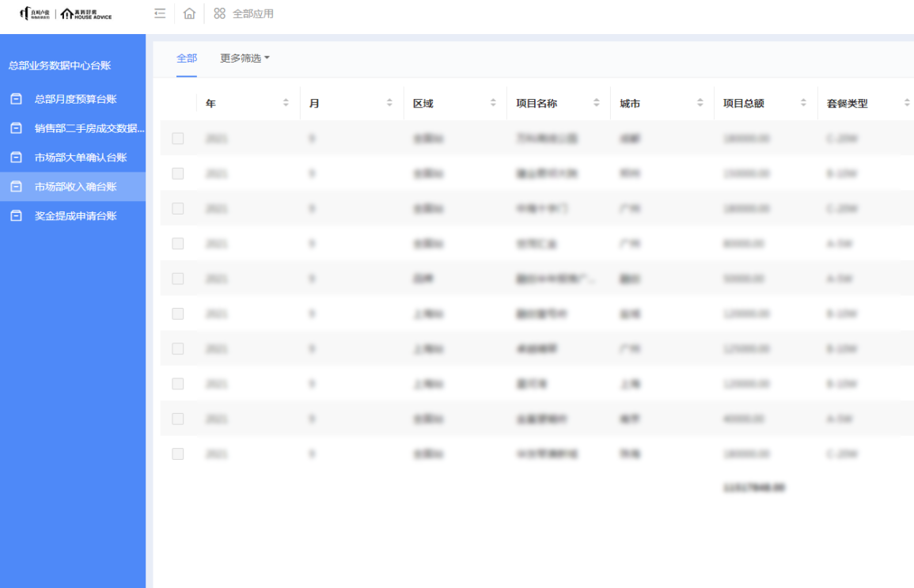Expand the 更多筛选 filter dropdown
The image size is (914, 588).
pos(245,58)
